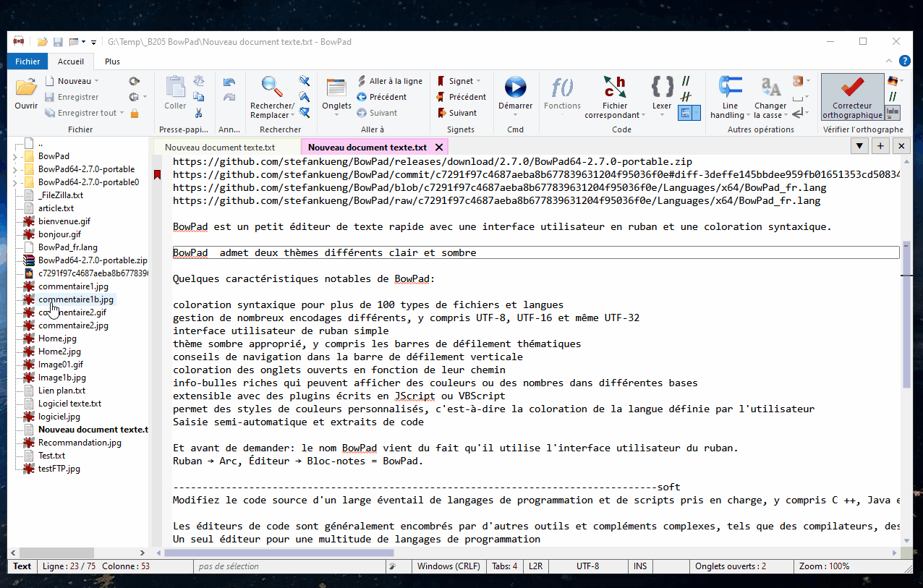Click Tabs: 4 in status bar

click(x=504, y=566)
